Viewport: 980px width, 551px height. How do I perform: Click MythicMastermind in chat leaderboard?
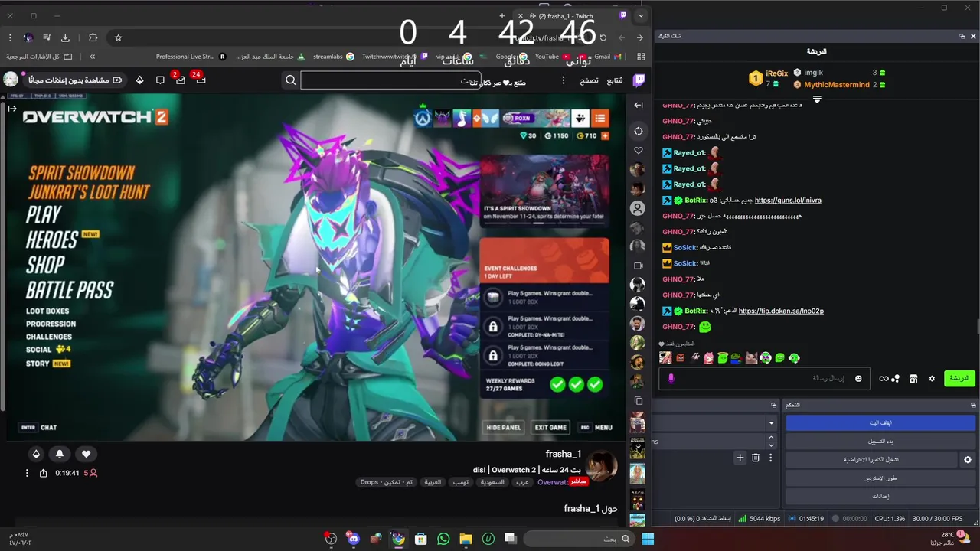coord(836,85)
